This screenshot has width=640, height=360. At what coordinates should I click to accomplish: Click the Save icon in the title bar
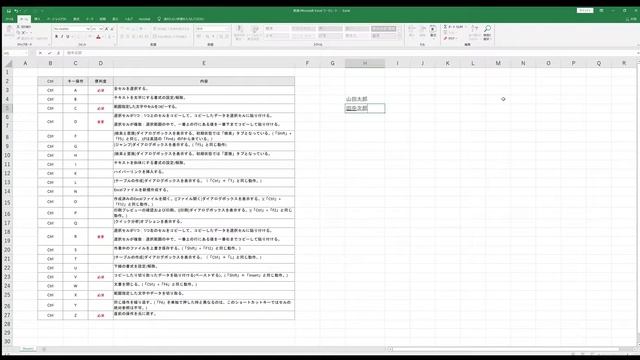tap(9, 11)
